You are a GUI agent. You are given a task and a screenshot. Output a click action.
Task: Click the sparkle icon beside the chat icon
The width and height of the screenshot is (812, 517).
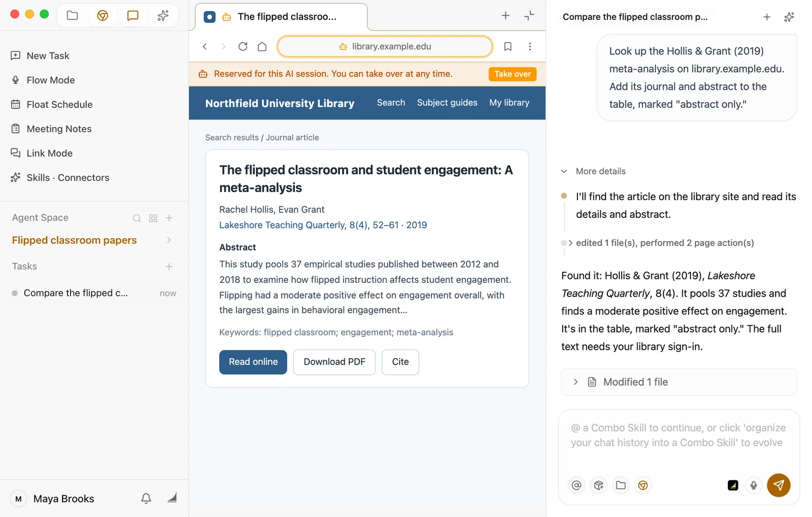tap(163, 16)
